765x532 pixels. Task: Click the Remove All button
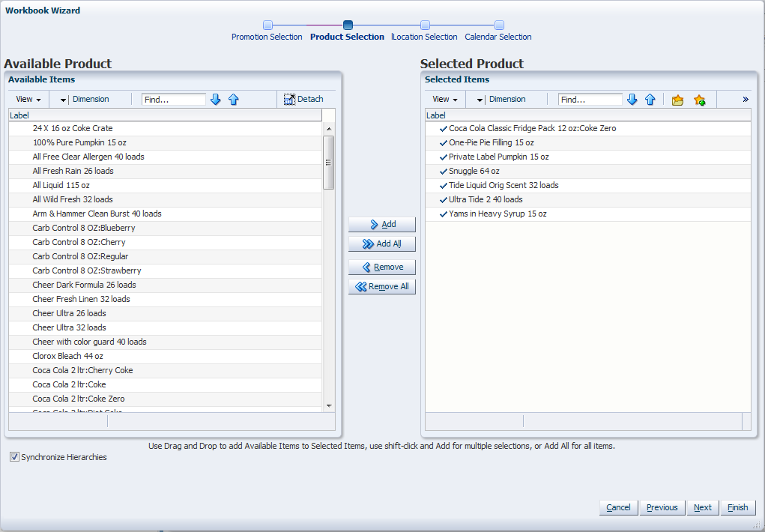pyautogui.click(x=382, y=286)
